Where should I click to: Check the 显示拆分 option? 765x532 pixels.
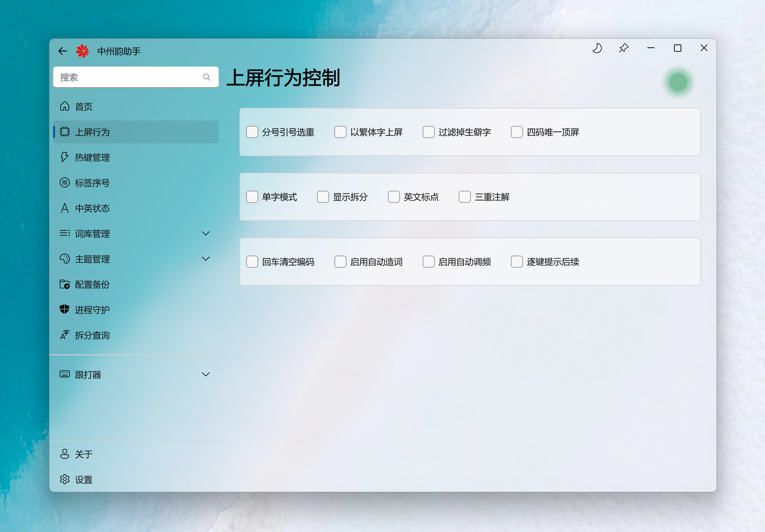pos(323,197)
